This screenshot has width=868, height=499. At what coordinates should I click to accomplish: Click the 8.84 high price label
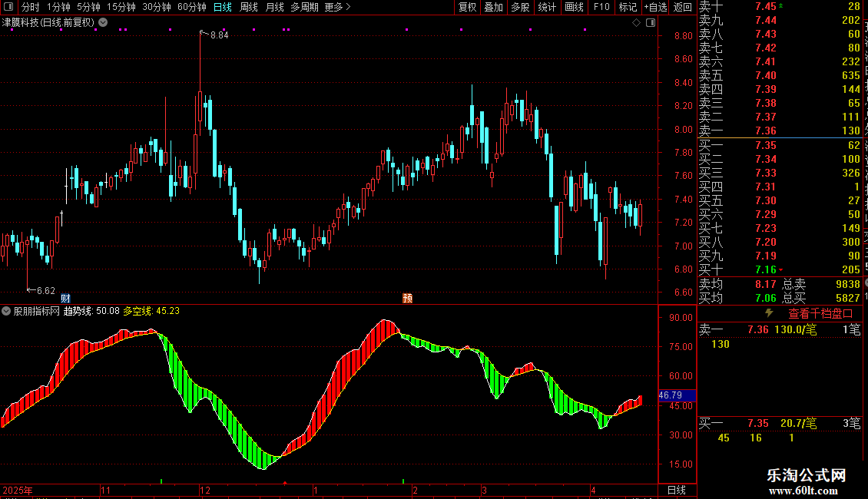[x=219, y=35]
